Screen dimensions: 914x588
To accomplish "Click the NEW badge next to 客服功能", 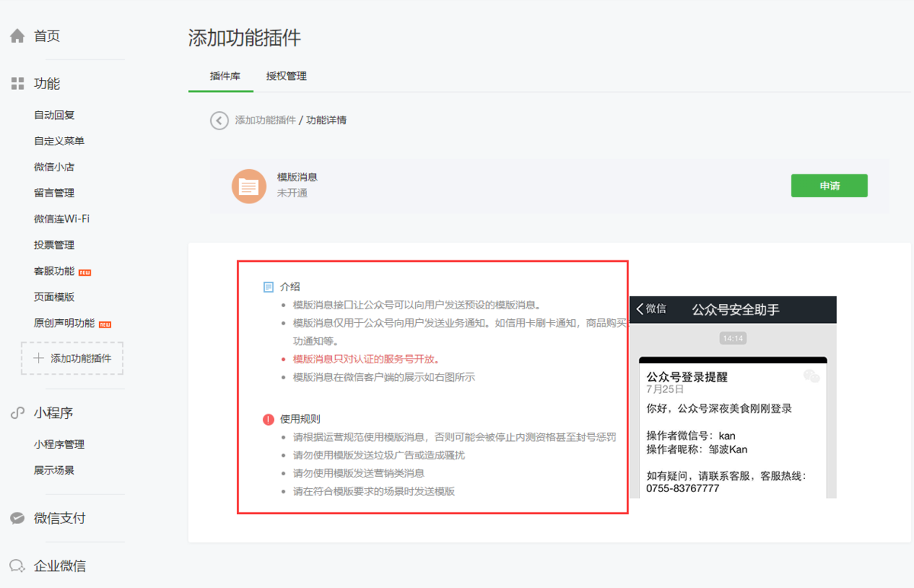I will 85,272.
